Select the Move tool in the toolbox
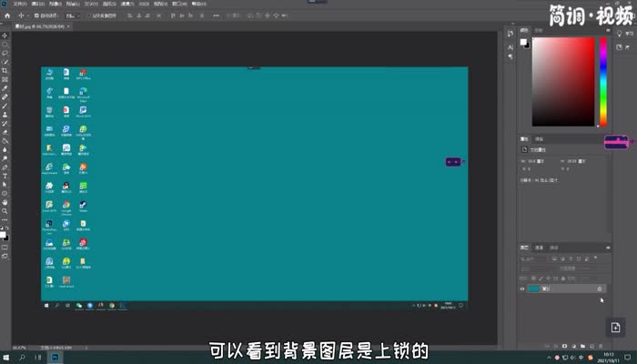The height and width of the screenshot is (364, 637). coord(5,35)
